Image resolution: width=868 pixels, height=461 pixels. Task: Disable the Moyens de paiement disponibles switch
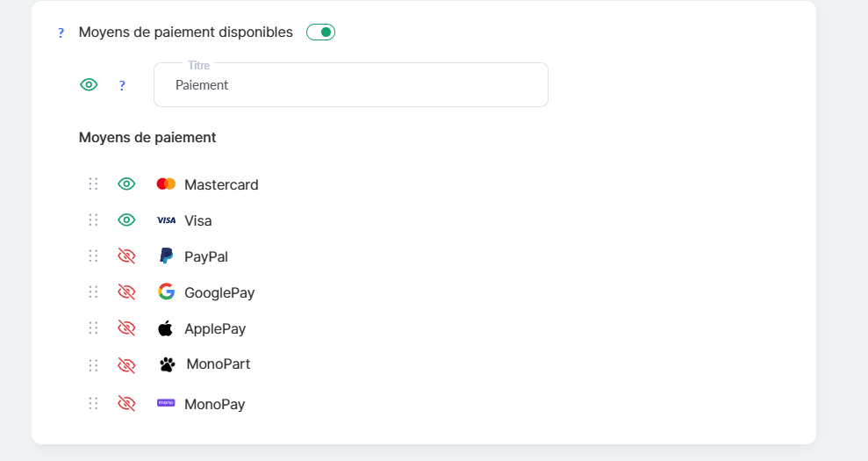[x=320, y=32]
